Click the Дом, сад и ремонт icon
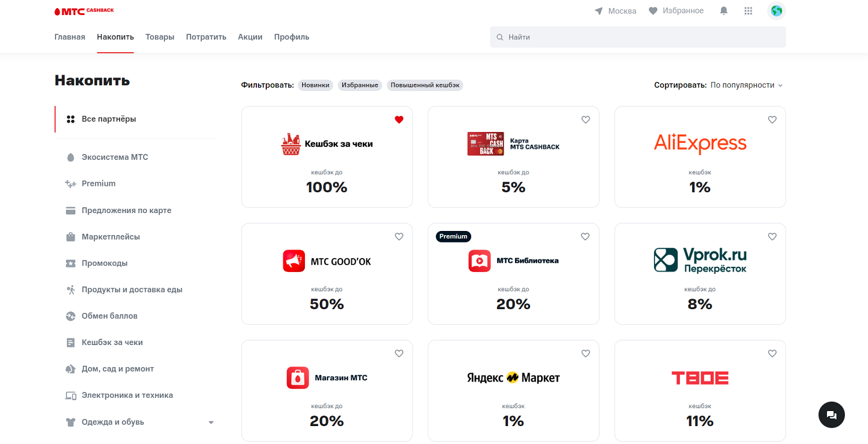 click(71, 369)
